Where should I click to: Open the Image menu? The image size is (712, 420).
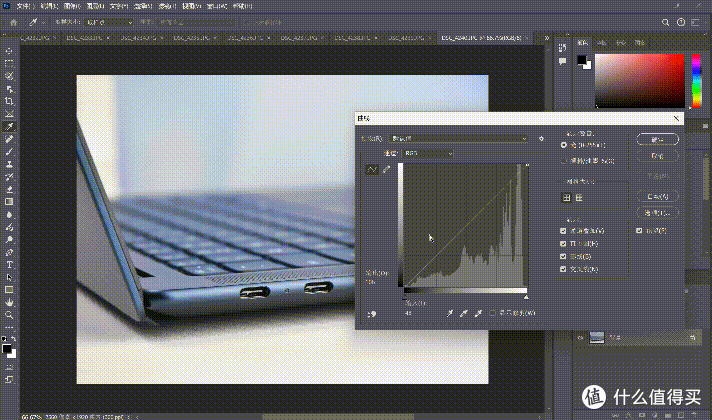pyautogui.click(x=72, y=6)
